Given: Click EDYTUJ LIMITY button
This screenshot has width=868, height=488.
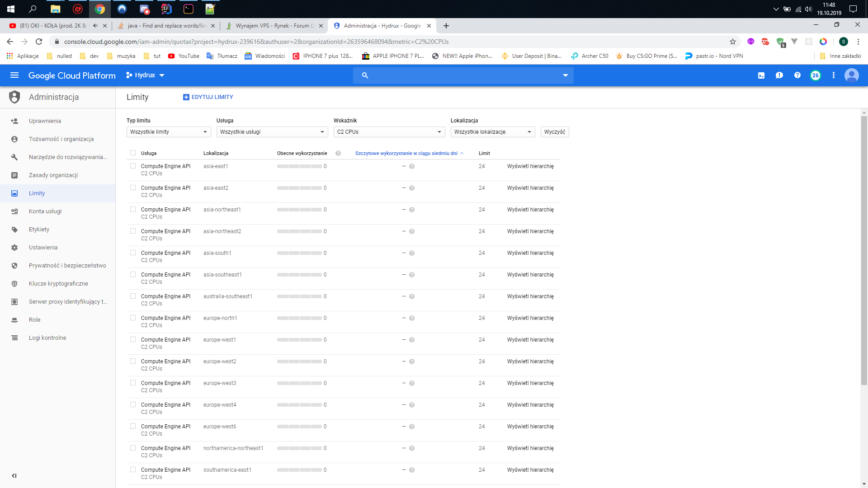Looking at the screenshot, I should 208,97.
